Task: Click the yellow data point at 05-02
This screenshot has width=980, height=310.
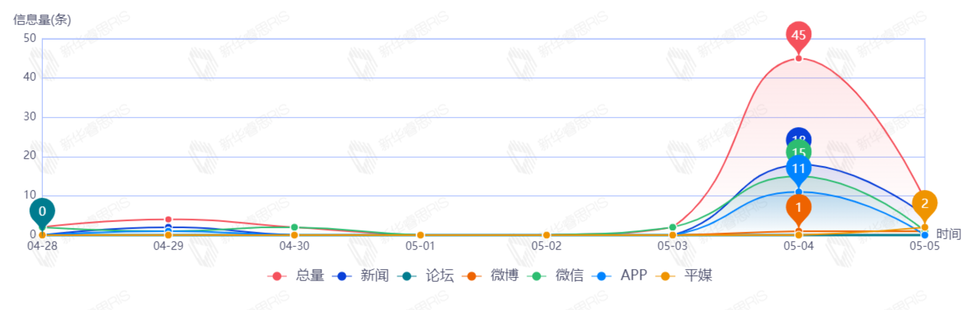Action: (x=546, y=235)
